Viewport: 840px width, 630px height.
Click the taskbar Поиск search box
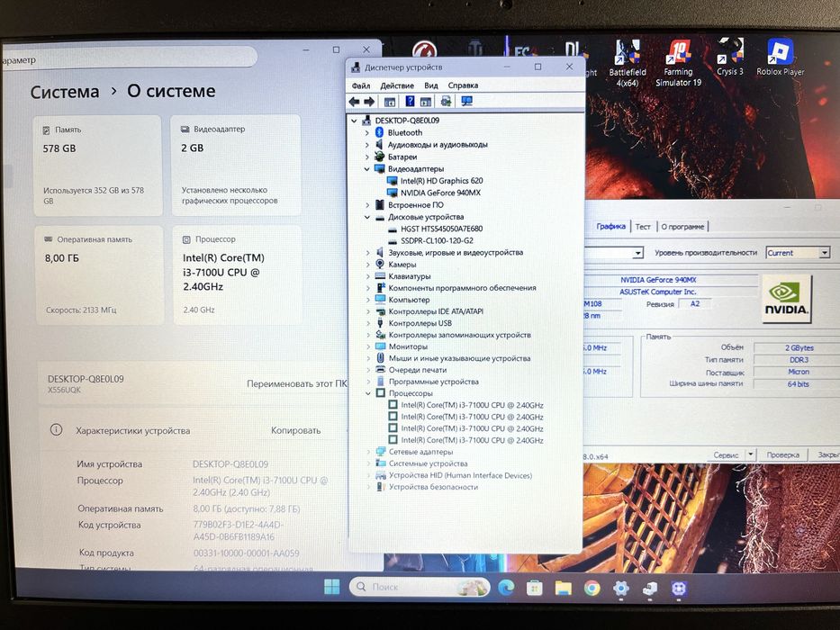pos(420,587)
